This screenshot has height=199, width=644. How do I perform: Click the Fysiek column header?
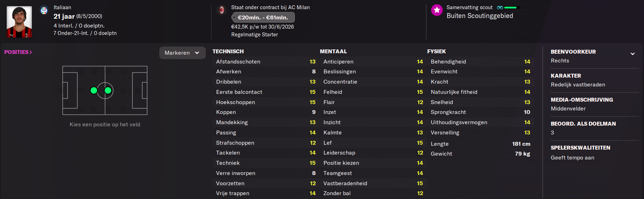click(x=436, y=51)
